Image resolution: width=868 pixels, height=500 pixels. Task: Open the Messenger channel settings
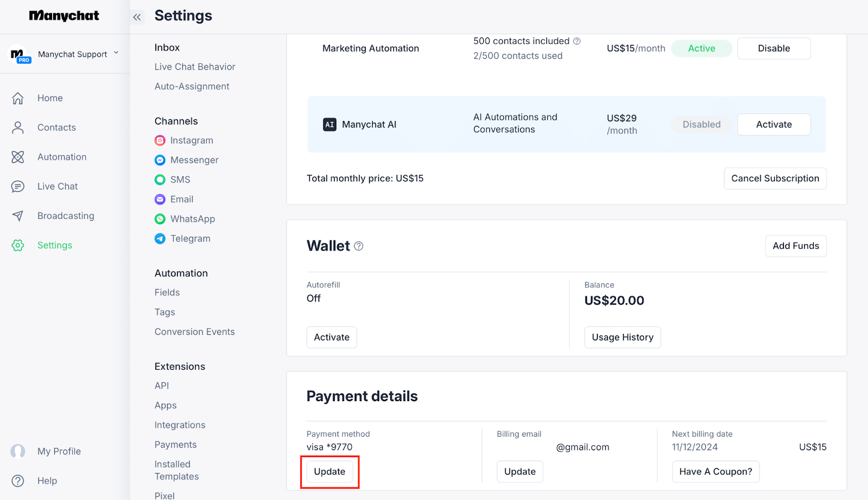pos(194,160)
